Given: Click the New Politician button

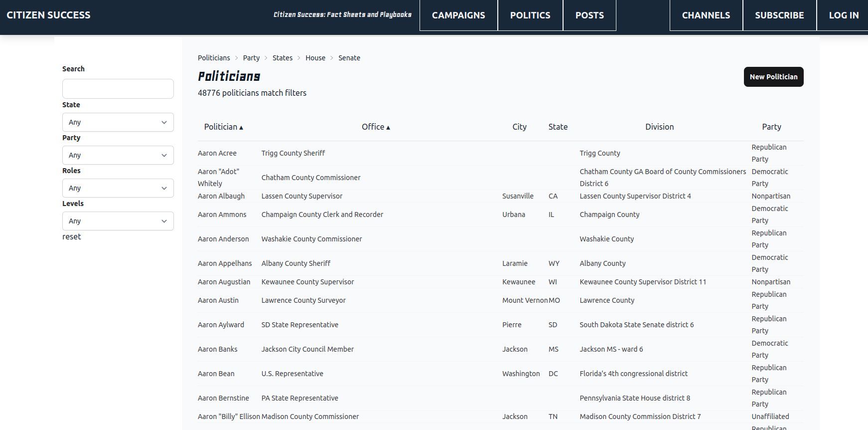Looking at the screenshot, I should tap(773, 77).
